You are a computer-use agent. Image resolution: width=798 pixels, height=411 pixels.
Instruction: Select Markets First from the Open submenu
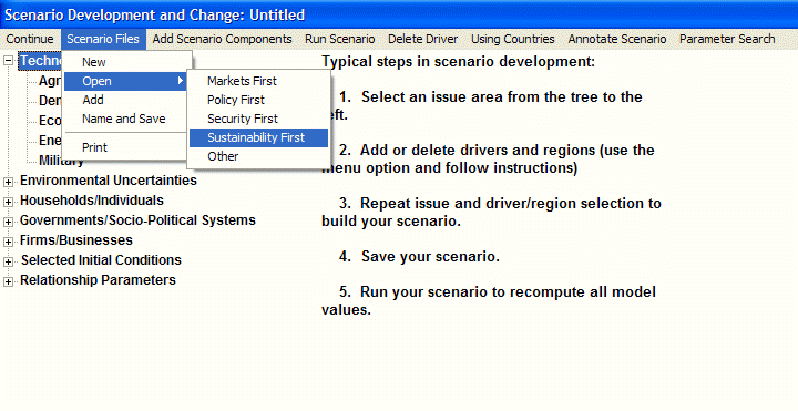[x=241, y=81]
